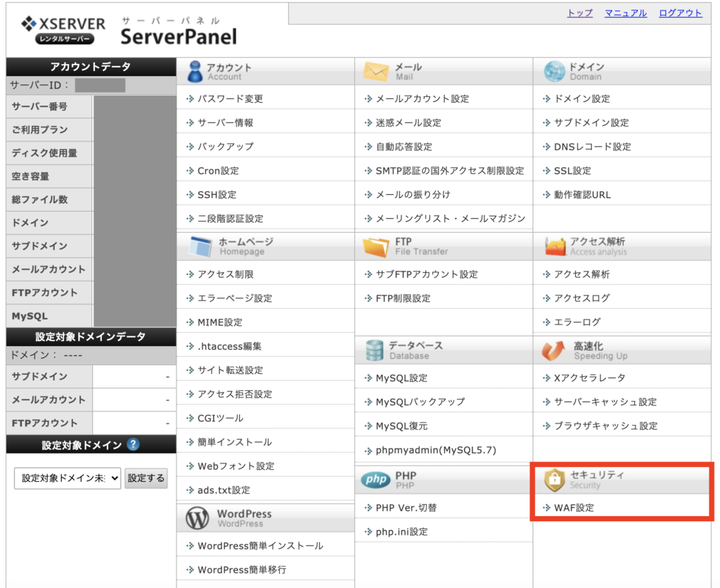Image resolution: width=720 pixels, height=588 pixels.
Task: Open サーバー情報
Action: pos(225,122)
